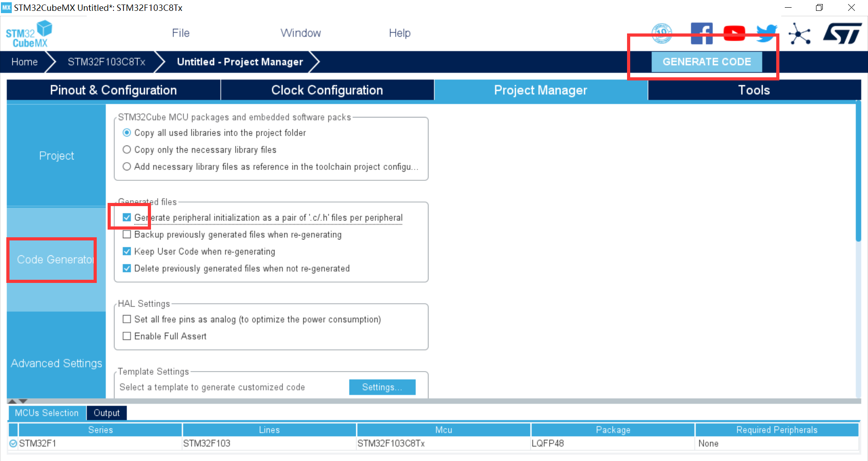Open the File menu
868x461 pixels.
(181, 33)
